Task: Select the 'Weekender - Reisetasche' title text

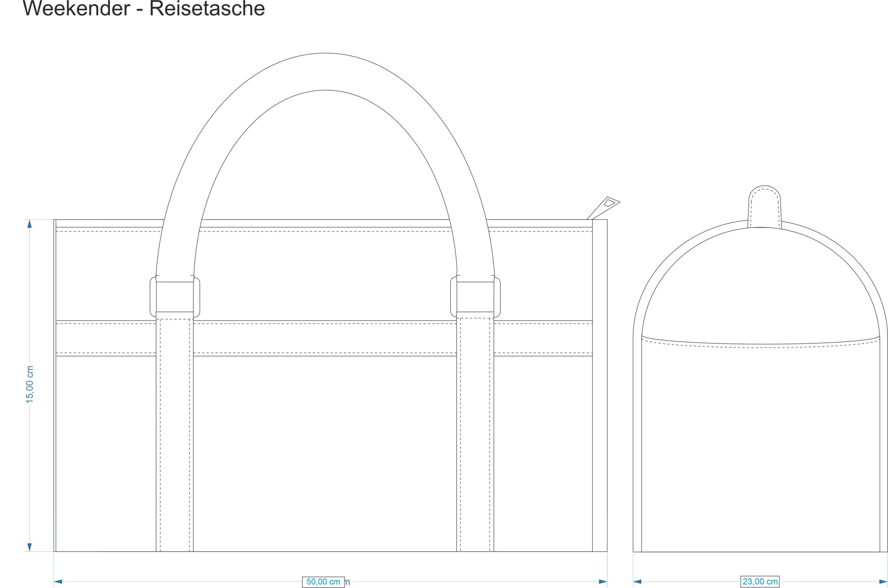Action: pyautogui.click(x=144, y=8)
